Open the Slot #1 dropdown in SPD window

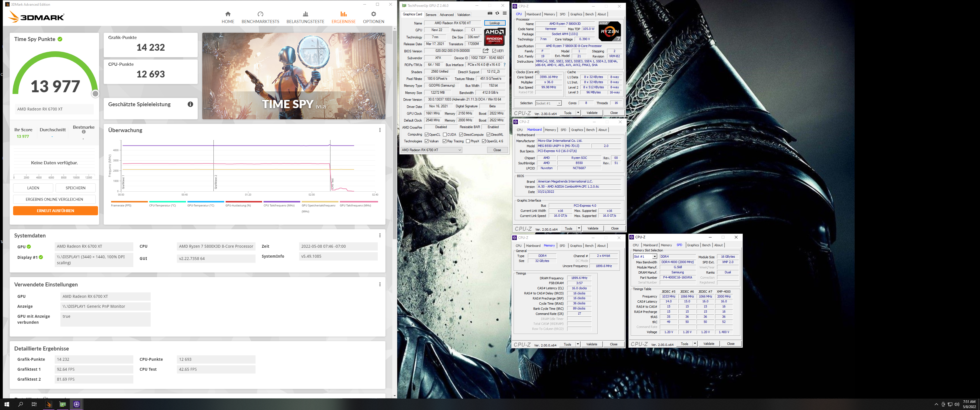pyautogui.click(x=645, y=257)
